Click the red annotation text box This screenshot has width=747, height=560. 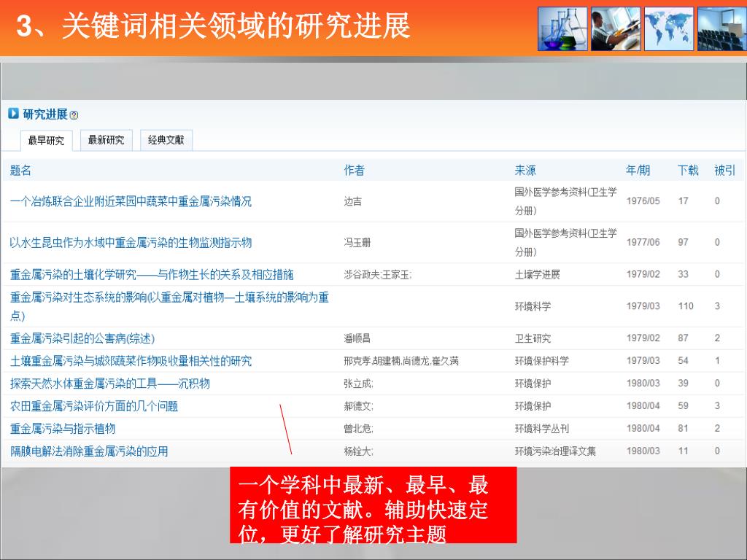tap(373, 505)
